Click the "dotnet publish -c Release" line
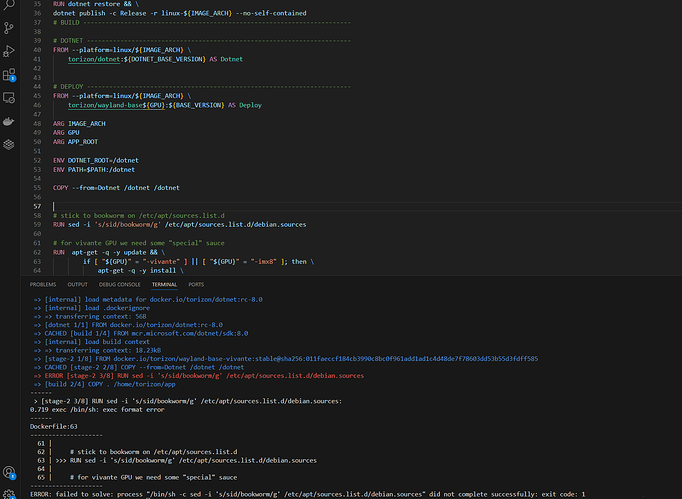 (x=180, y=13)
